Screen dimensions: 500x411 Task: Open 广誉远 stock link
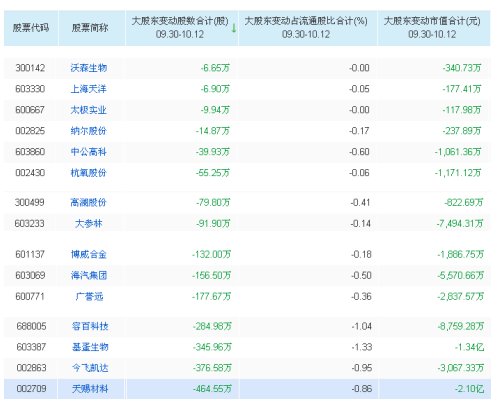point(89,296)
